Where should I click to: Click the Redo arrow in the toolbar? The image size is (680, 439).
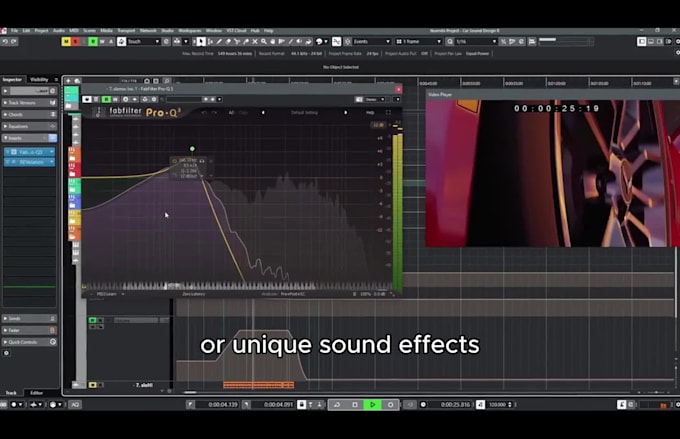pyautogui.click(x=14, y=42)
